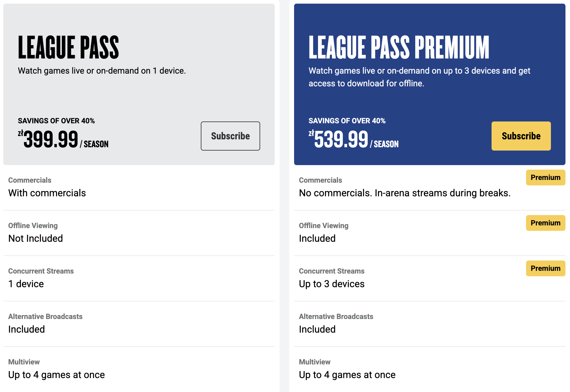Click the "on 1 device" League Pass description

point(102,71)
